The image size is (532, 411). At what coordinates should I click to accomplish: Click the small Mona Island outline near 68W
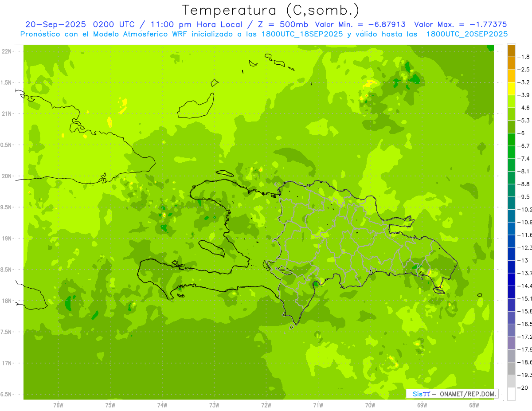click(x=479, y=295)
